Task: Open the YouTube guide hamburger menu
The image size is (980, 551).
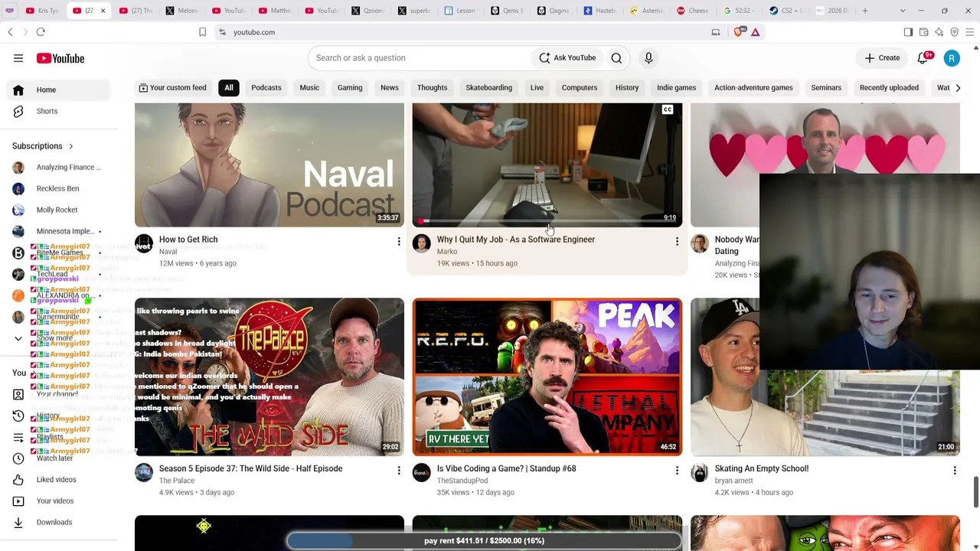Action: (18, 58)
